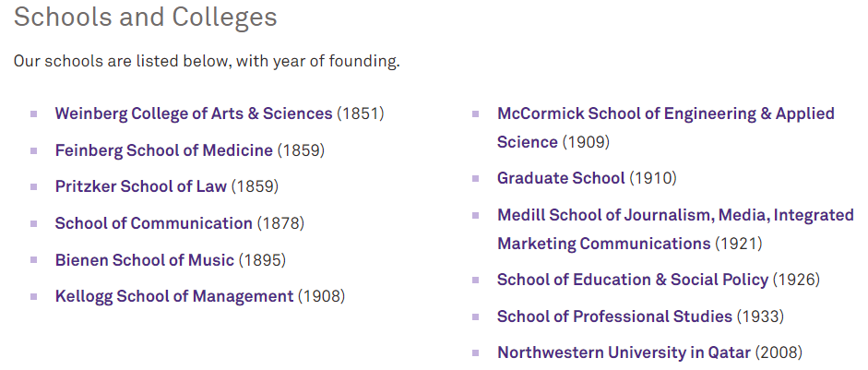Click the bullet beside Northwestern in Qatar
This screenshot has height=370, width=868.
pyautogui.click(x=476, y=352)
